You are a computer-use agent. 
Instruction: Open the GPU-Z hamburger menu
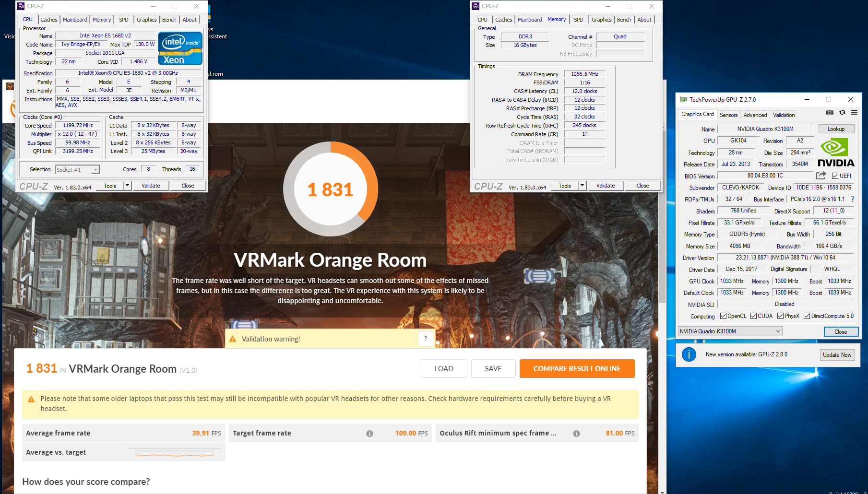855,112
